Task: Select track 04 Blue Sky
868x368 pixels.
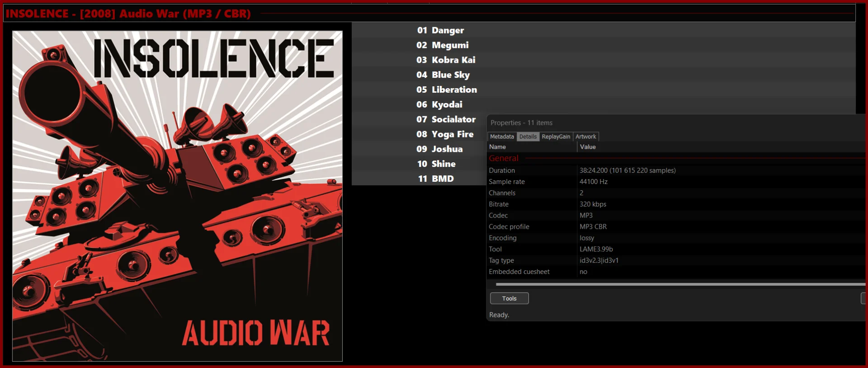Action: point(604,75)
